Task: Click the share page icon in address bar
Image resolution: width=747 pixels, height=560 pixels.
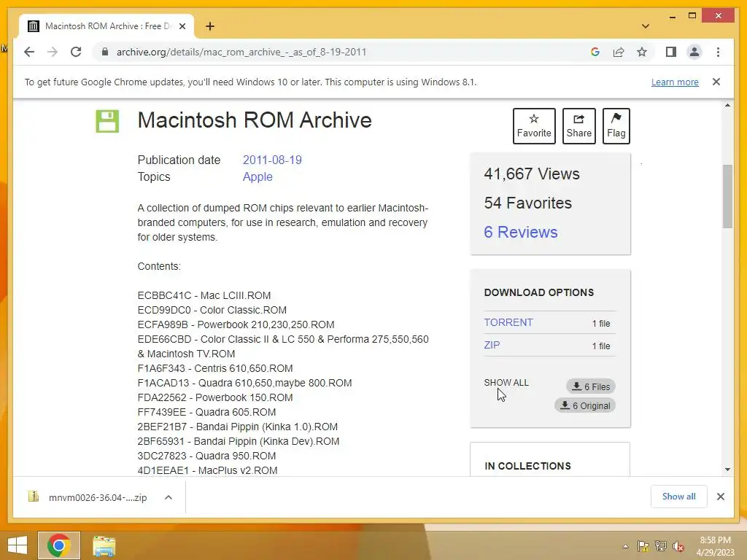Action: tap(619, 52)
